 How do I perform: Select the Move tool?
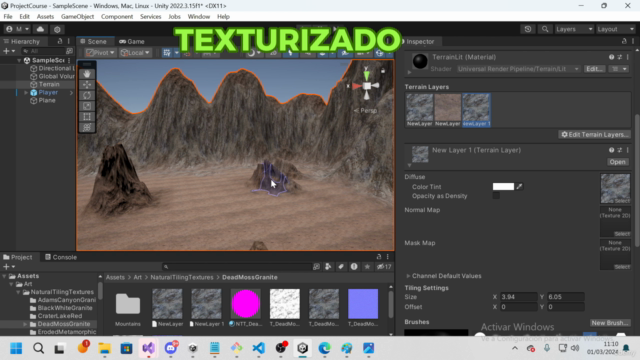pos(87,84)
